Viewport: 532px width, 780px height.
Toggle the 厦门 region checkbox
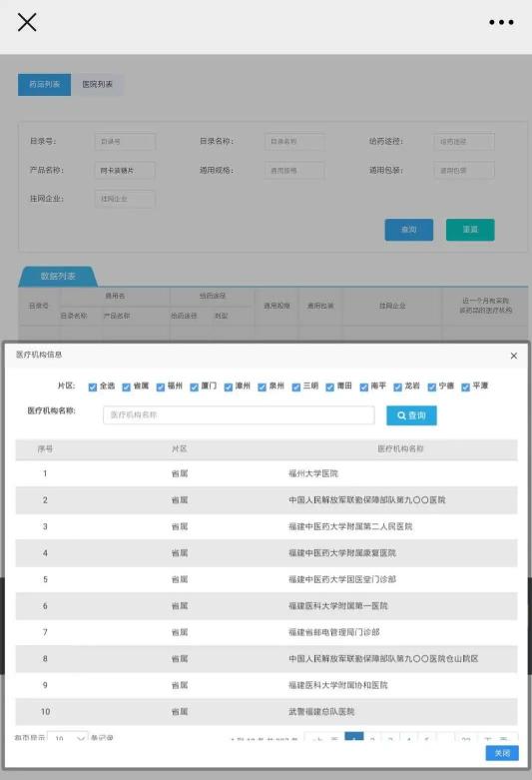click(194, 388)
